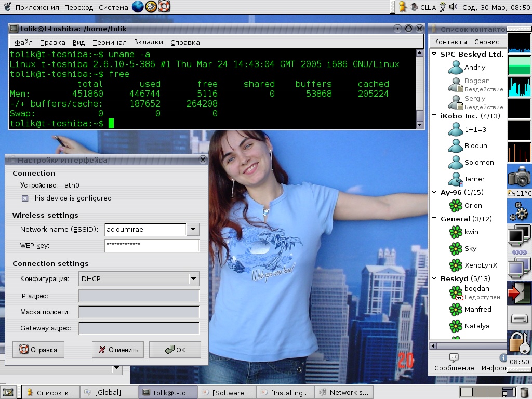Open the lifebuoy help launcher in top panel
This screenshot has width=532, height=399.
165,6
